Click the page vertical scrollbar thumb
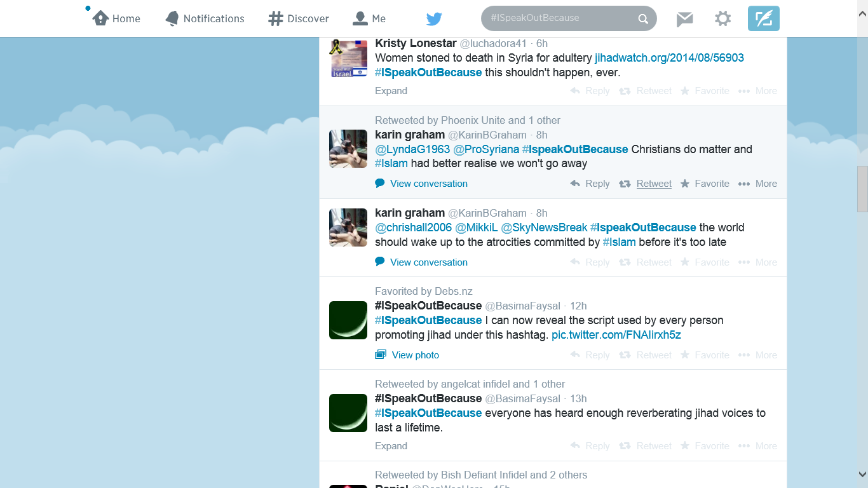This screenshot has width=868, height=488. point(862,189)
